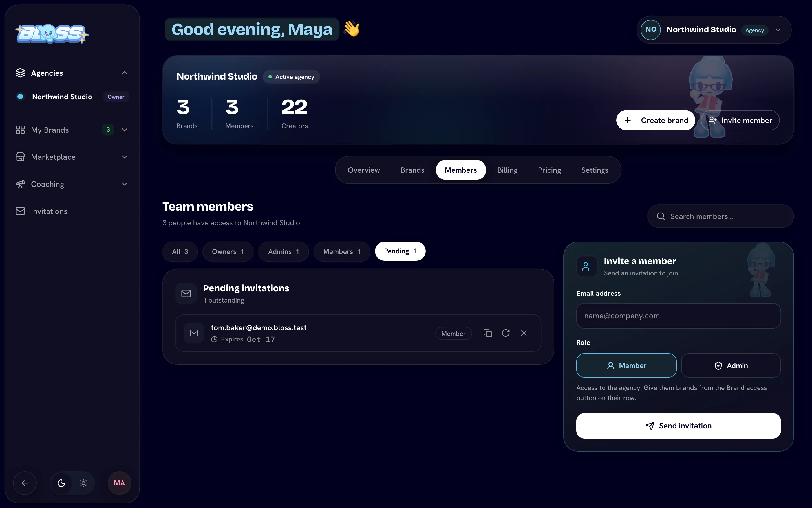The width and height of the screenshot is (812, 508).
Task: Expand the My Brands chevron
Action: [x=125, y=130]
